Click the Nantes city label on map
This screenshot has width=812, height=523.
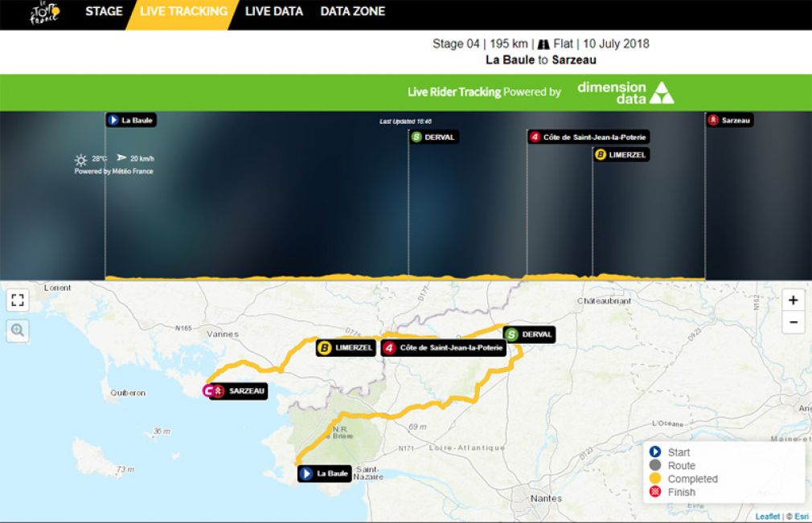pos(546,498)
